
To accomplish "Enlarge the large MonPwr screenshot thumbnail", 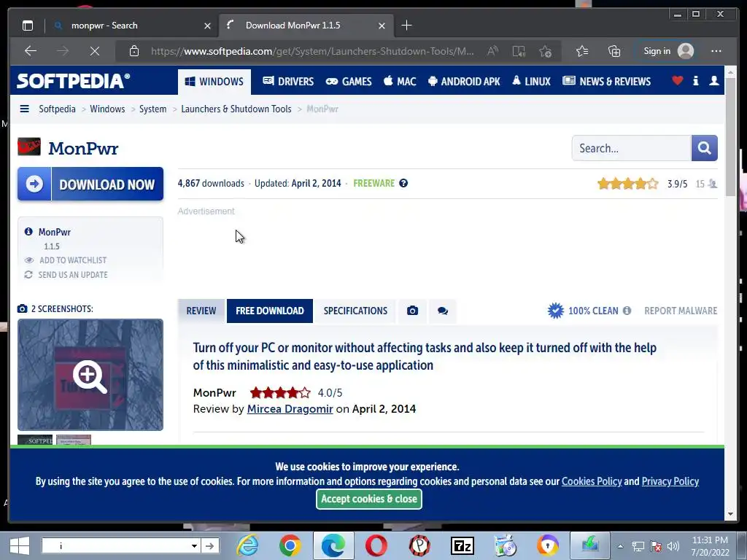I will 90,375.
